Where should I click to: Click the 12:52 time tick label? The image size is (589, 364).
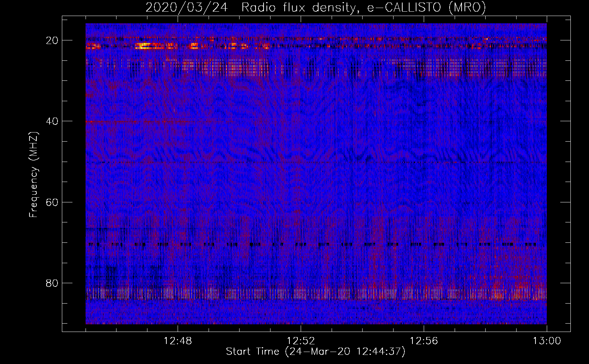[x=301, y=341]
